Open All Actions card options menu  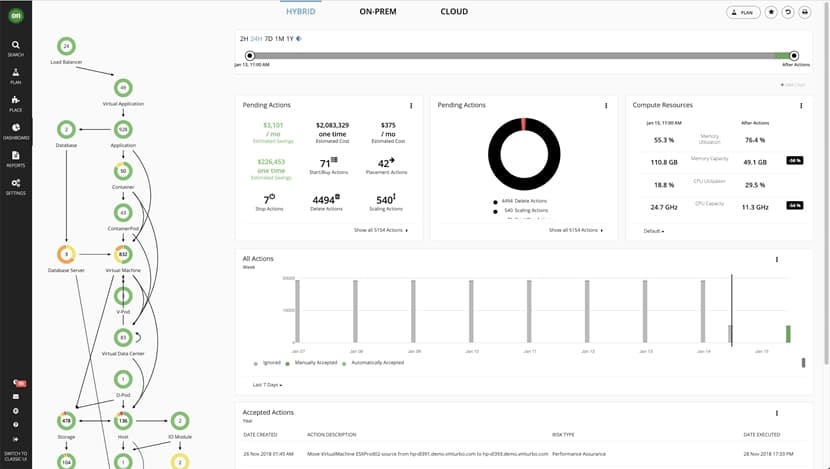coord(777,259)
